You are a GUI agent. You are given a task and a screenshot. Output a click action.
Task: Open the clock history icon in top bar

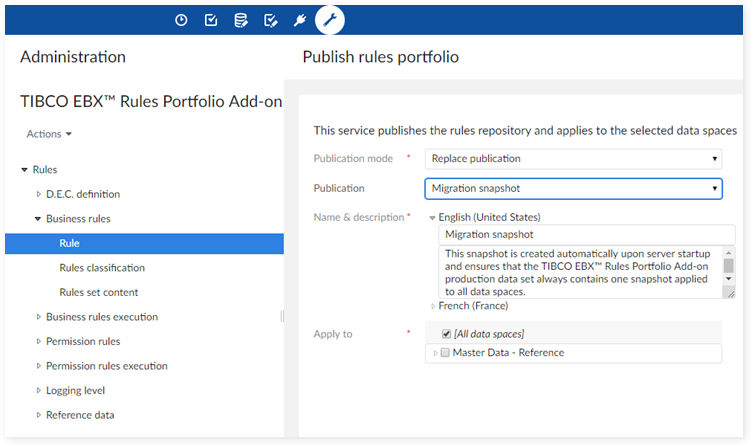(181, 20)
